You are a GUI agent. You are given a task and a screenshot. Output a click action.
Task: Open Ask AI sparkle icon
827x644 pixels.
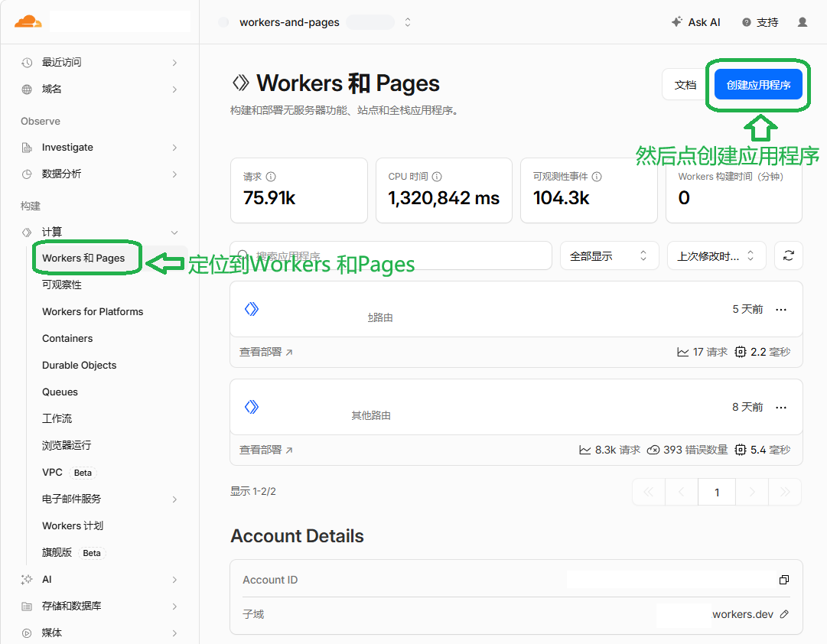pyautogui.click(x=677, y=21)
